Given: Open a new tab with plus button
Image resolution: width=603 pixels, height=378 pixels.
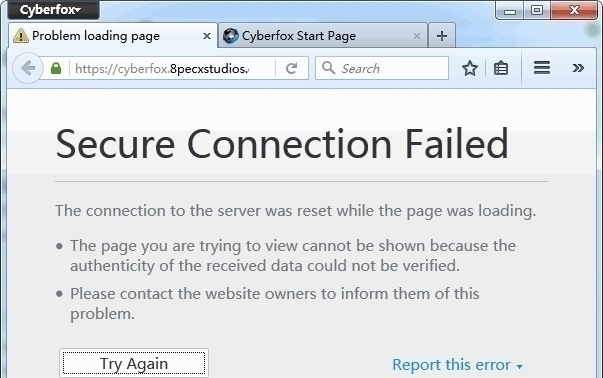Looking at the screenshot, I should (x=442, y=36).
